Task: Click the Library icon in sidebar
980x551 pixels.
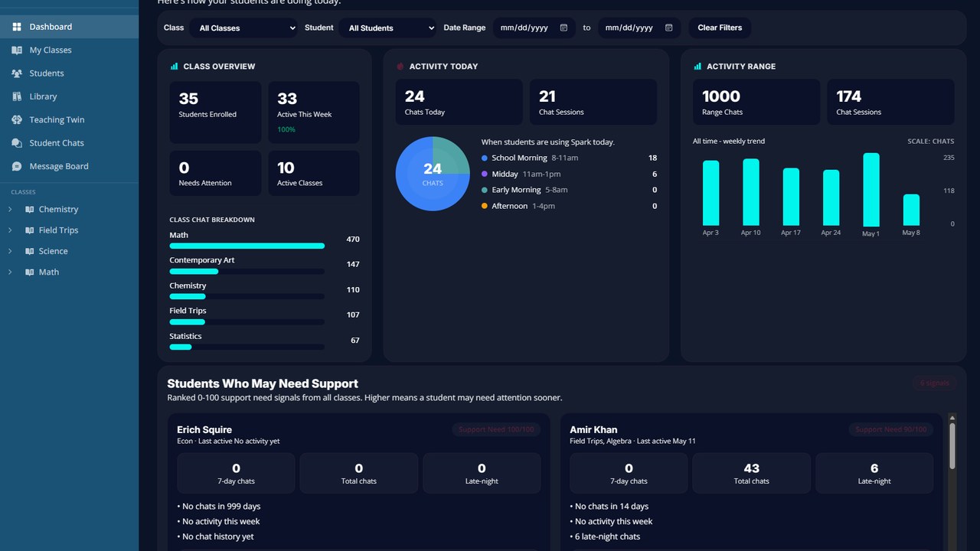Action: click(17, 96)
